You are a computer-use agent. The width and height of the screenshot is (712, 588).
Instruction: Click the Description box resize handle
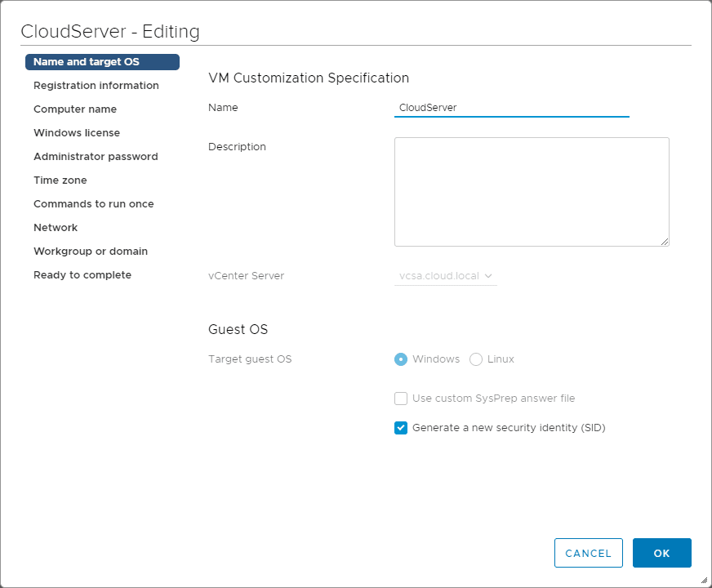tap(665, 242)
